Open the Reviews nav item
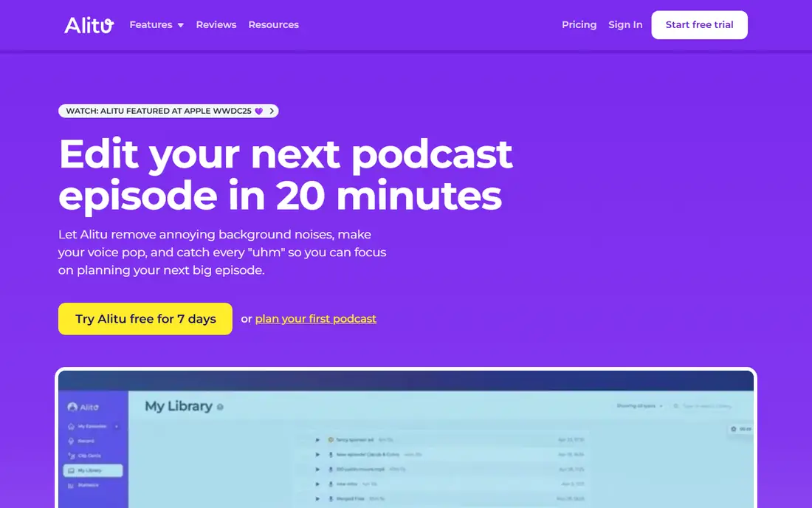 pos(216,25)
